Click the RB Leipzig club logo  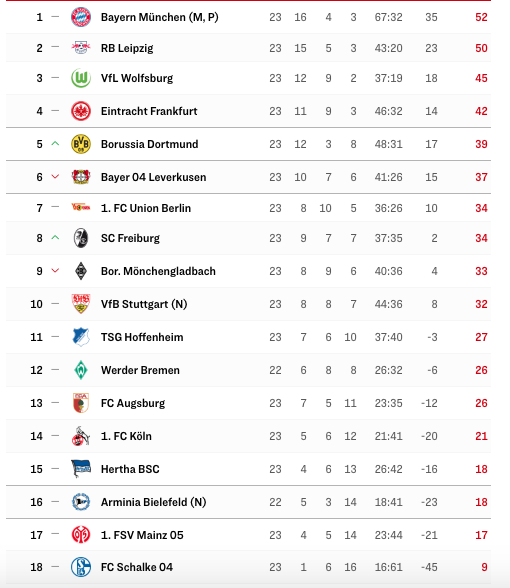(x=81, y=48)
